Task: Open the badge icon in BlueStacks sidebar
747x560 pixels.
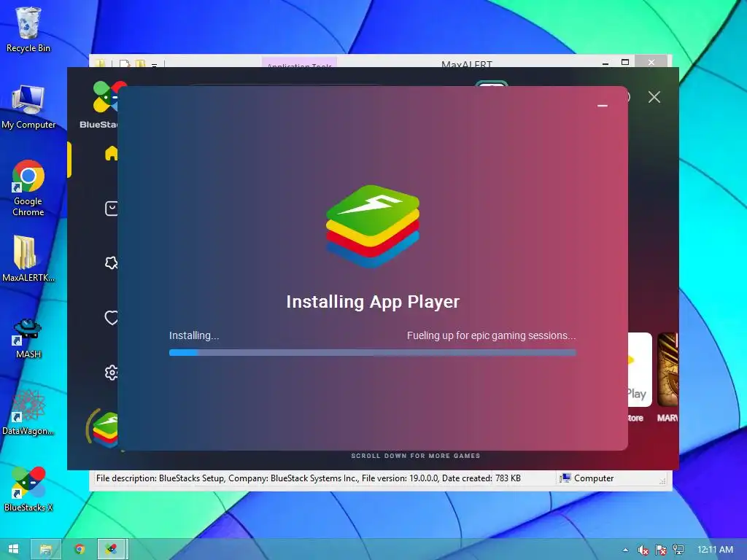Action: [x=111, y=262]
